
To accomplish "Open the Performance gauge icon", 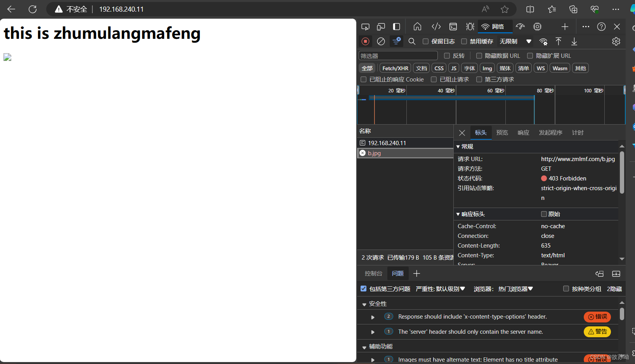I will (x=520, y=26).
